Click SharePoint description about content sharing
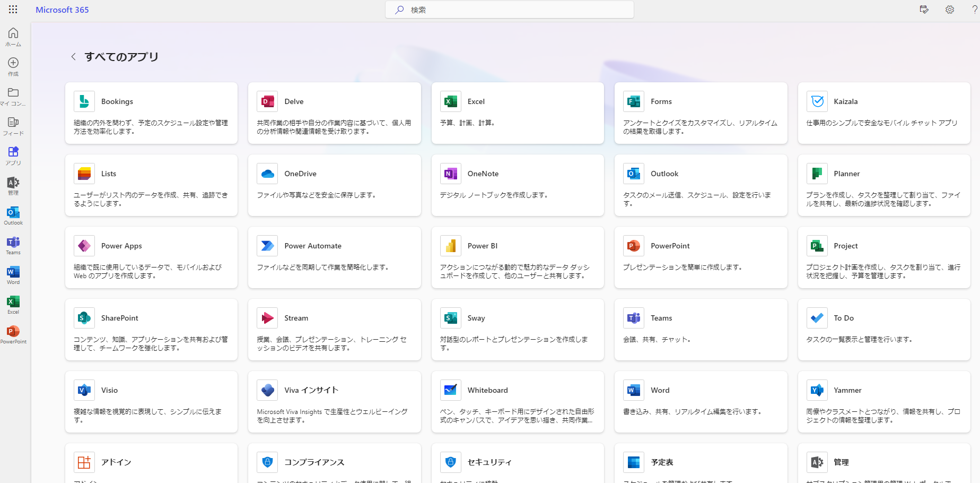This screenshot has width=980, height=483. (x=151, y=343)
